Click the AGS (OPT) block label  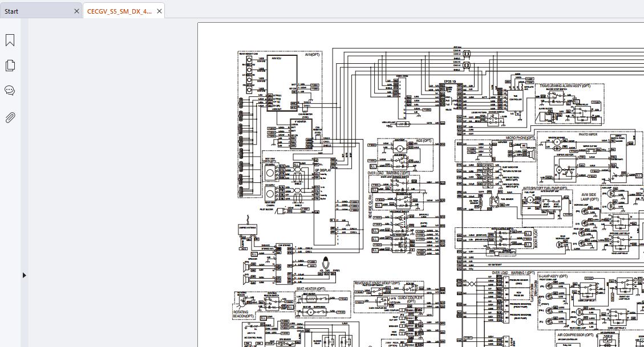point(424,141)
